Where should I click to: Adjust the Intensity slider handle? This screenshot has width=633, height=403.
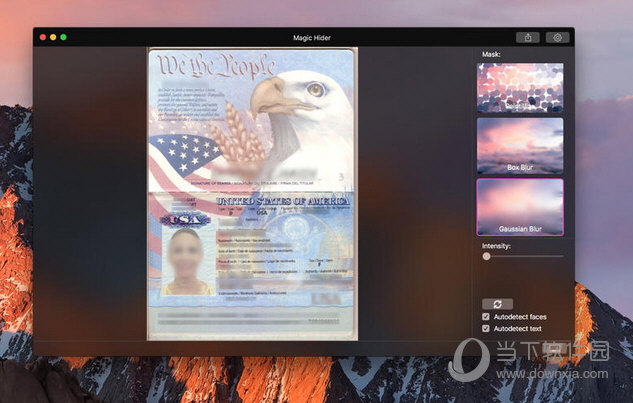point(486,256)
